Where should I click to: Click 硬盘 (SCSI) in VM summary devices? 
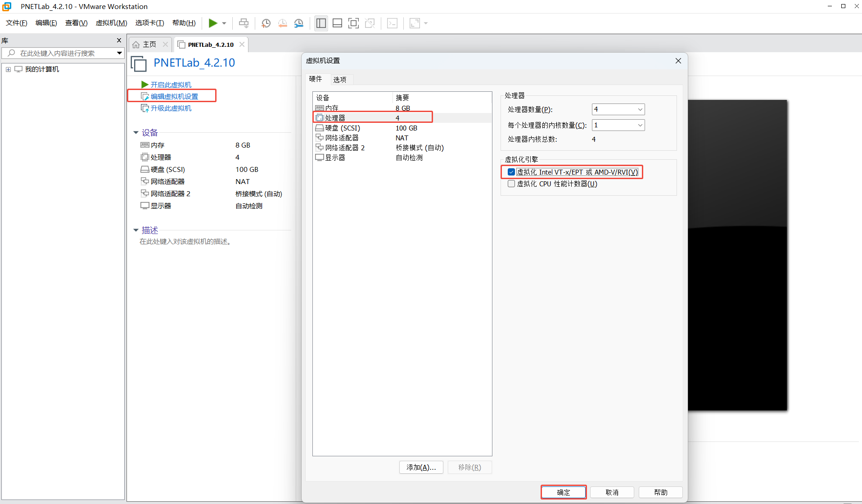168,169
